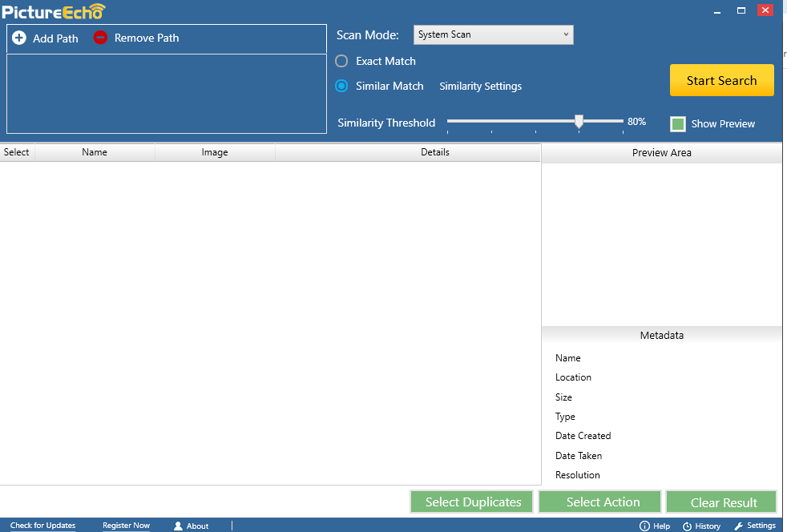Click the Help text label
Image resolution: width=787 pixels, height=532 pixels.
(x=661, y=526)
